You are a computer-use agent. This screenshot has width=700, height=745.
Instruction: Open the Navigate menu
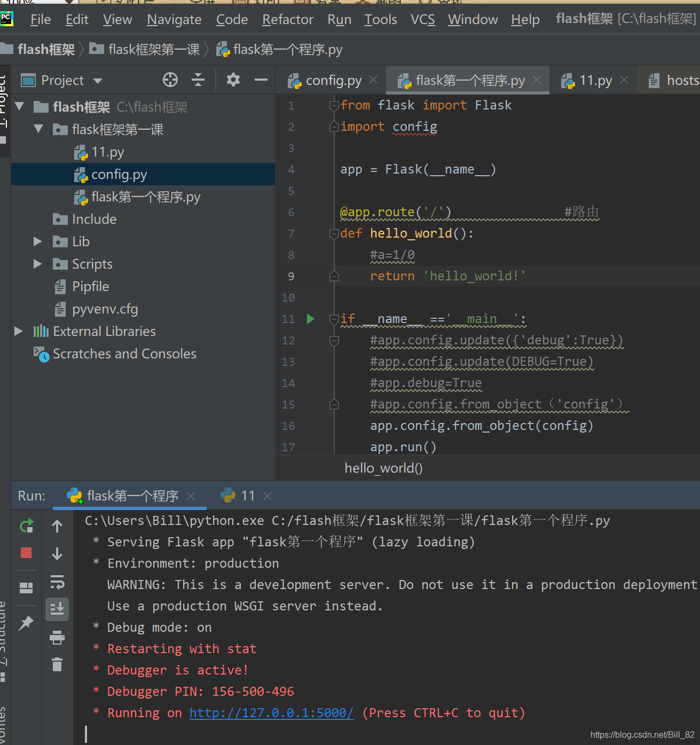(x=174, y=20)
